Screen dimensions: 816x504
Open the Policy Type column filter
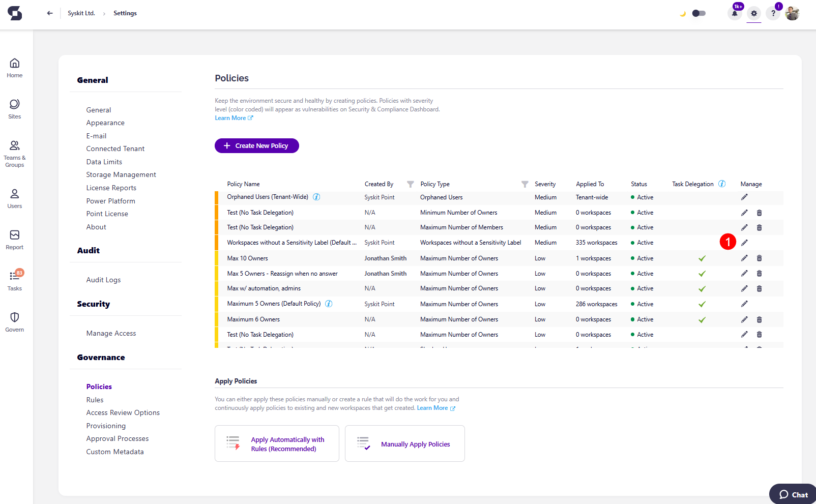point(524,184)
